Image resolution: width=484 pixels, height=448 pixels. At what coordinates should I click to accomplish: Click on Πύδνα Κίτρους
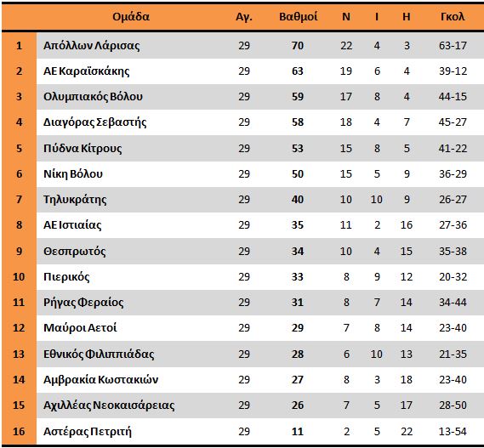pyautogui.click(x=83, y=149)
